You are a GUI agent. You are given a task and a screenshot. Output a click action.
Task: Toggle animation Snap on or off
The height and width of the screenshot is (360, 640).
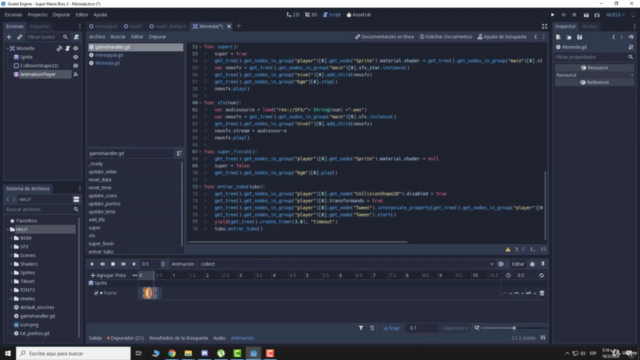pos(391,328)
